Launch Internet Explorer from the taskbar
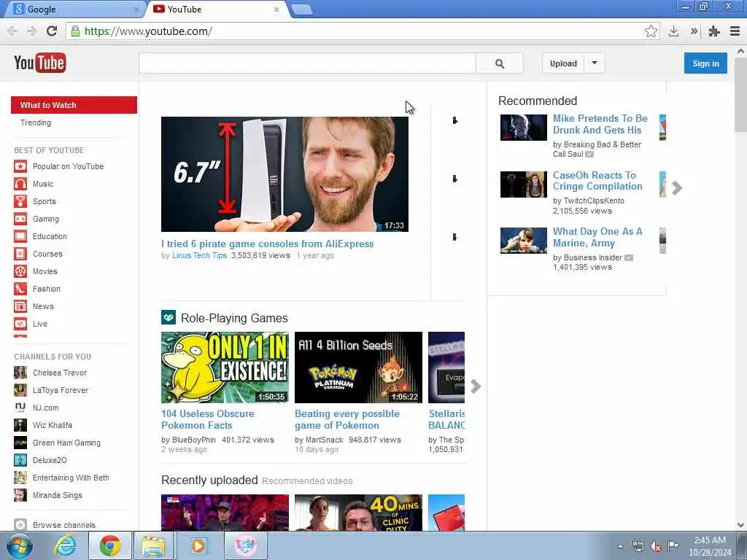The width and height of the screenshot is (747, 560). coord(65,546)
